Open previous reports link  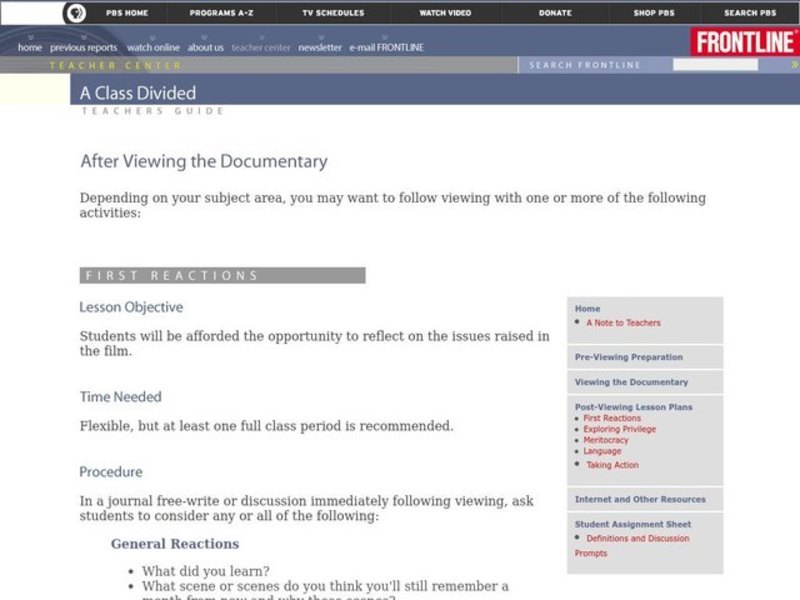(83, 48)
